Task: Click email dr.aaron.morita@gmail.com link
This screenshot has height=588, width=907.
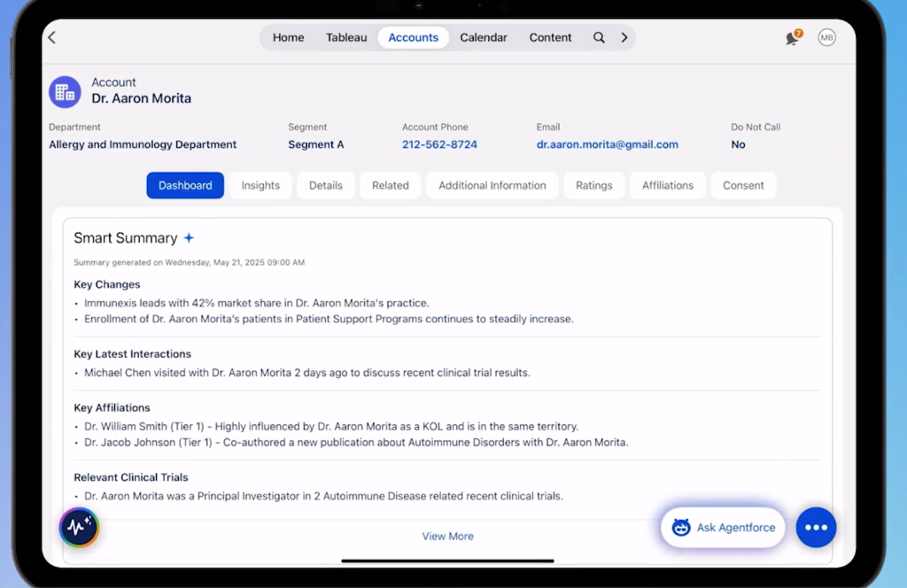Action: pos(608,144)
